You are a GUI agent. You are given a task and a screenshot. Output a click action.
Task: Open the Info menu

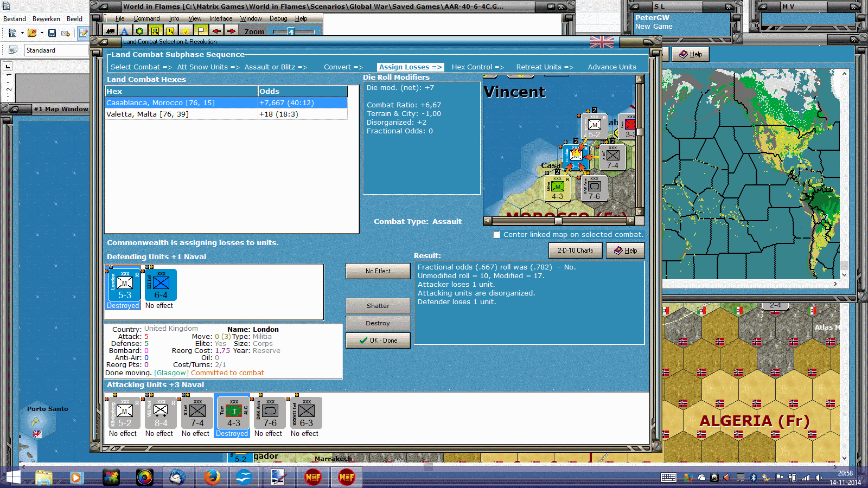[x=174, y=18]
